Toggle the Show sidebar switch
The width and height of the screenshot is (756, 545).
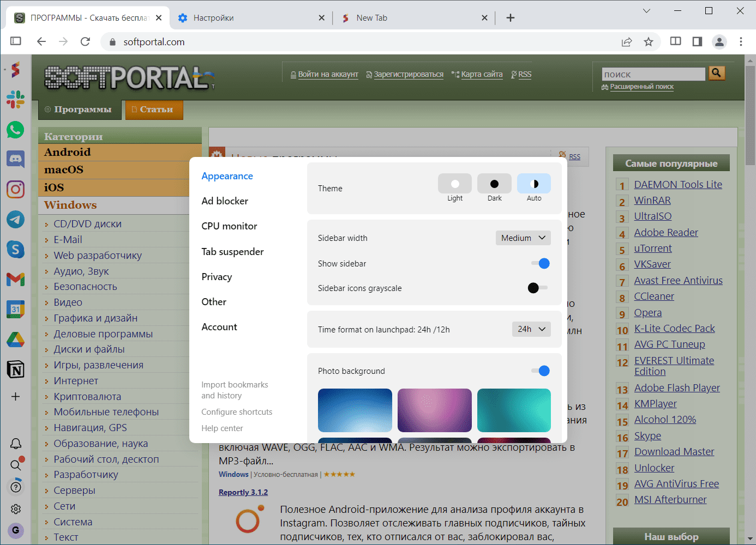(541, 263)
